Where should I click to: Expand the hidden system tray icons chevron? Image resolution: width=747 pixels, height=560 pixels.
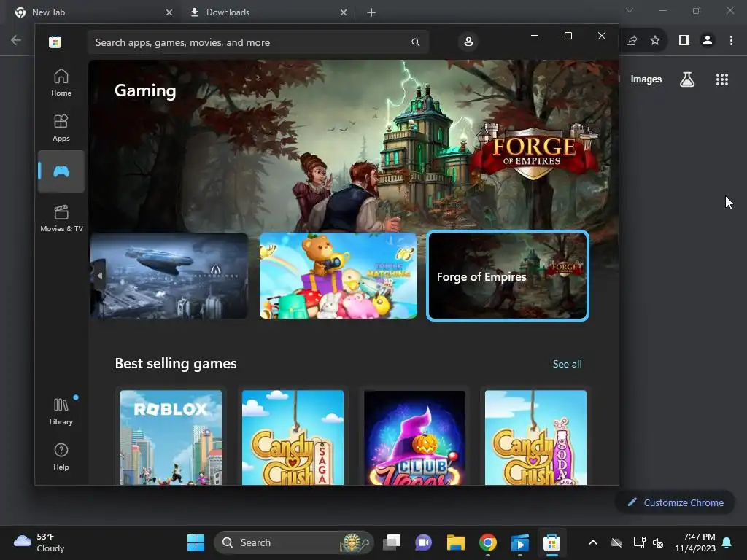pos(592,542)
